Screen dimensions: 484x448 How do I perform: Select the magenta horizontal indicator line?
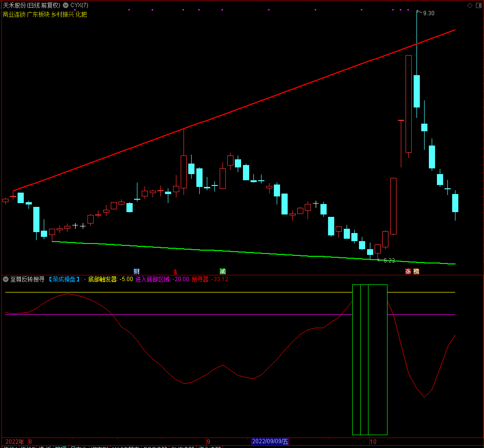[x=179, y=315]
